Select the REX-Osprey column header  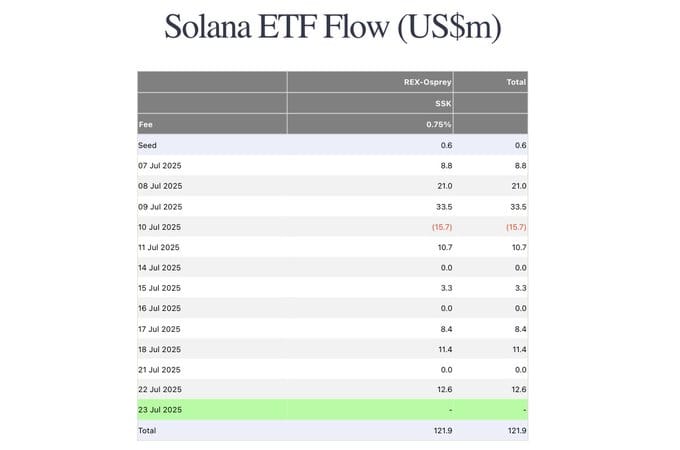(x=428, y=82)
